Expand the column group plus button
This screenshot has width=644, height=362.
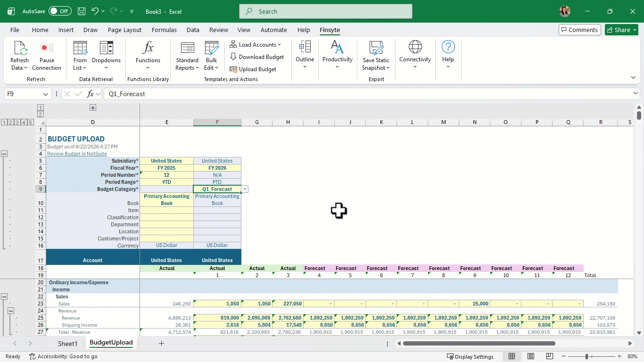93,107
